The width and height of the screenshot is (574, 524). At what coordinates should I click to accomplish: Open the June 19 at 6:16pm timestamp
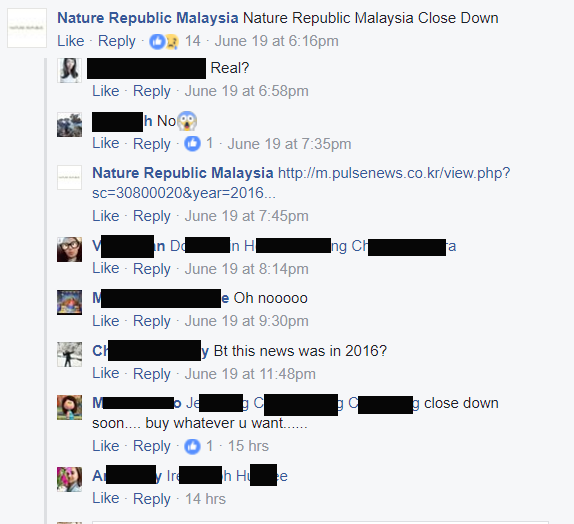276,41
